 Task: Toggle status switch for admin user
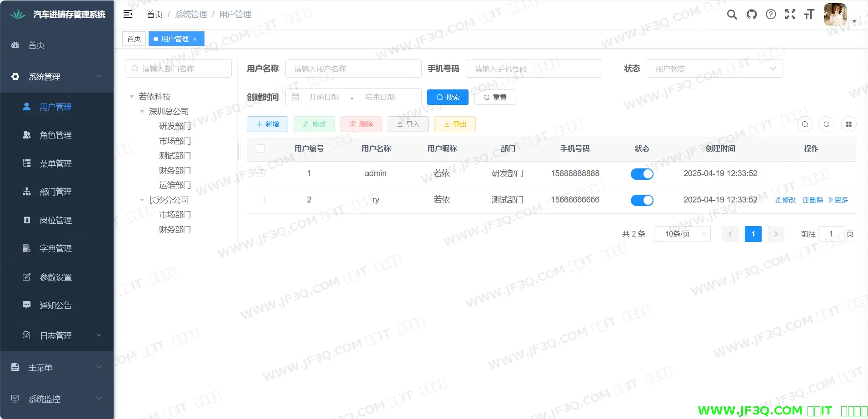point(642,174)
